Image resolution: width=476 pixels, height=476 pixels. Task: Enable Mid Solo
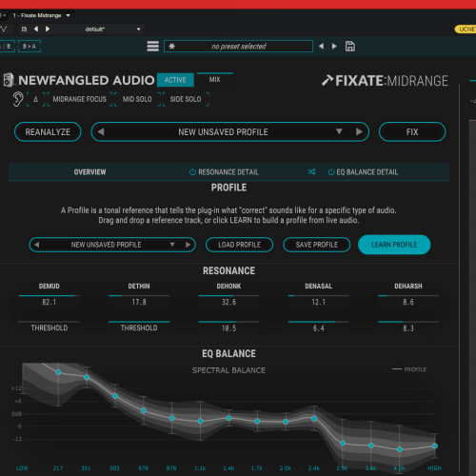point(137,99)
